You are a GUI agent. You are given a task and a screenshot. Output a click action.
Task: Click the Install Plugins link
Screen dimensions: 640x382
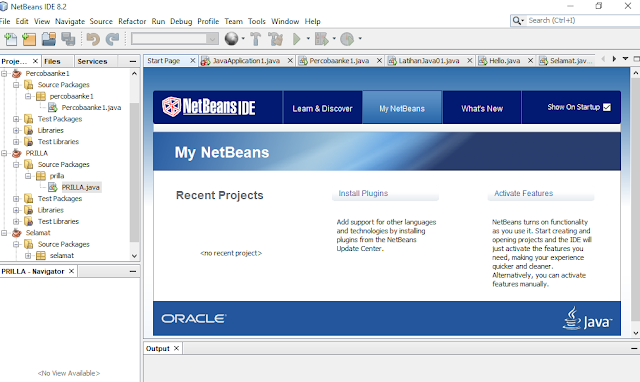click(363, 193)
